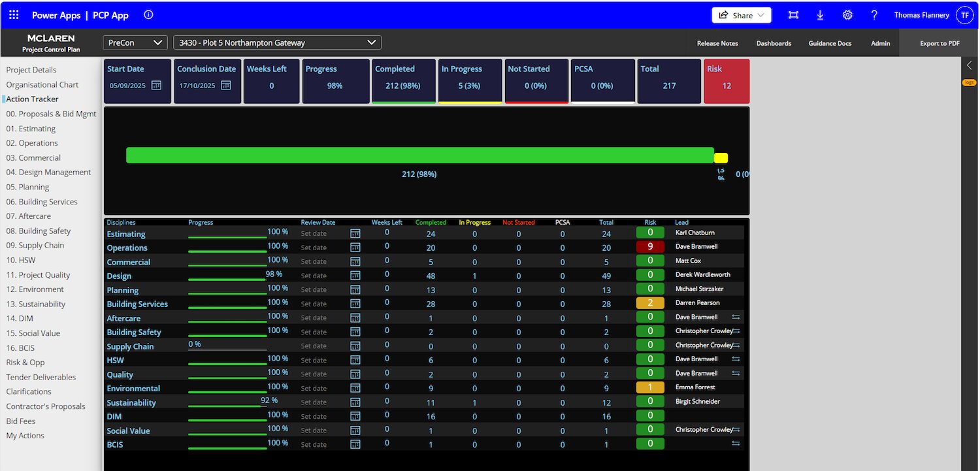This screenshot has height=471, width=980.
Task: Click the Share button
Action: tap(742, 15)
